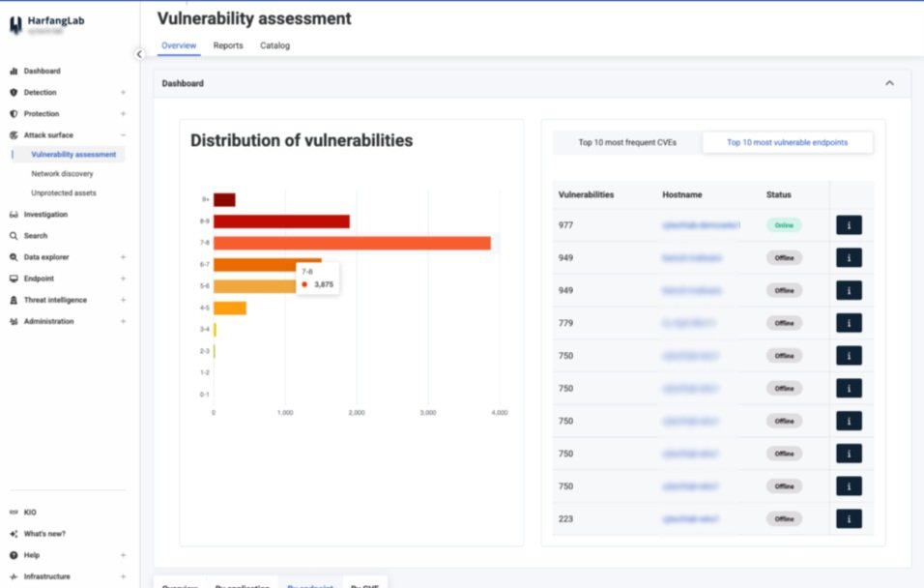Click the Data explorer icon
This screenshot has height=588, width=924.
(x=14, y=257)
